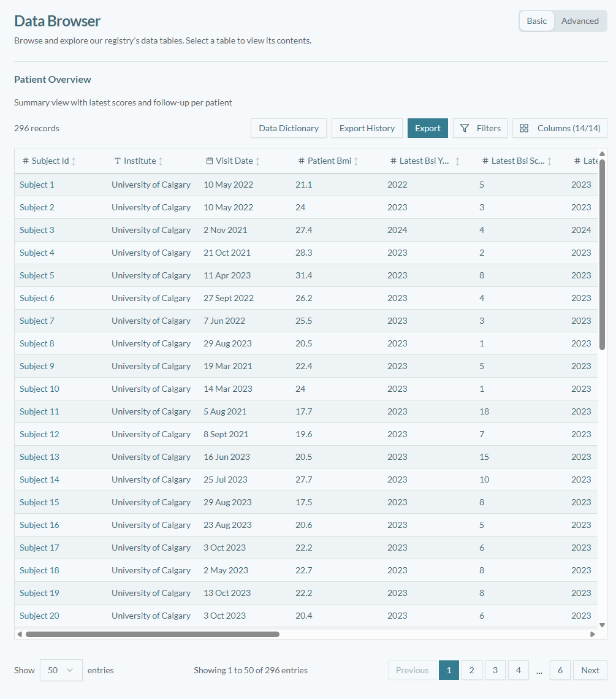Open the Show 50 entries dropdown
Image resolution: width=616 pixels, height=699 pixels.
(x=61, y=670)
